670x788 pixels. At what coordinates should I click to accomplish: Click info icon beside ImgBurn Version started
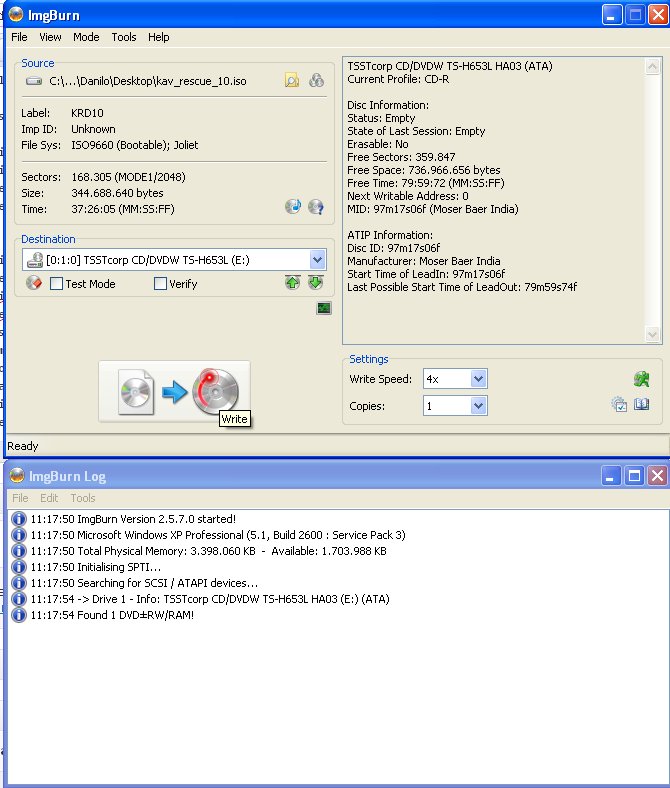(x=19, y=519)
